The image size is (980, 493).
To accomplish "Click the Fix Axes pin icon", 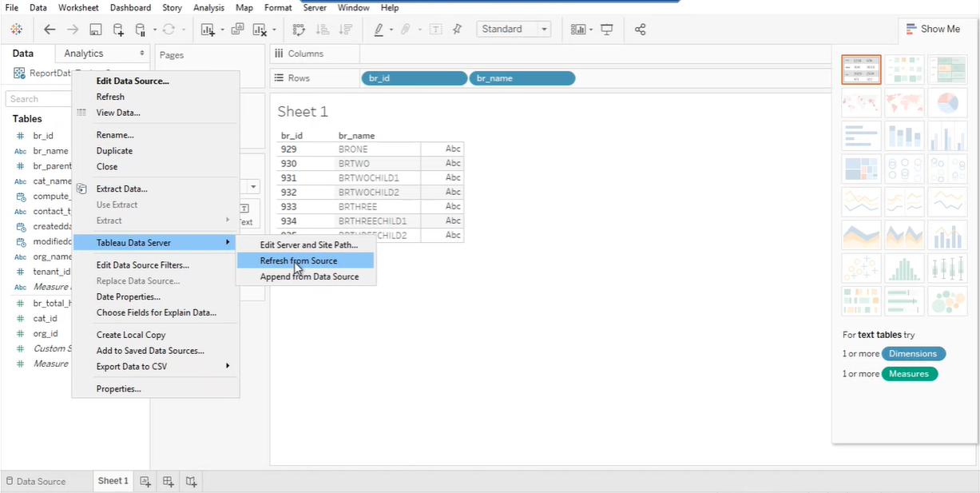I will pos(458,30).
